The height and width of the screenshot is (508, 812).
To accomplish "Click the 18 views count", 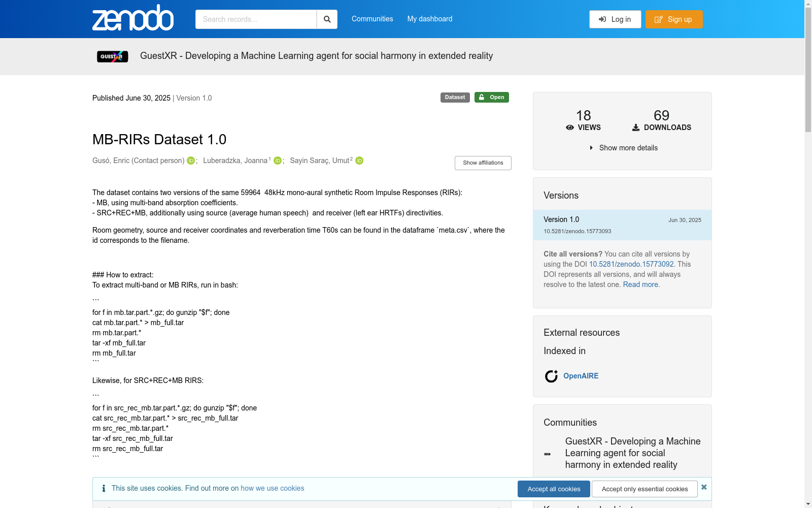I will (583, 116).
